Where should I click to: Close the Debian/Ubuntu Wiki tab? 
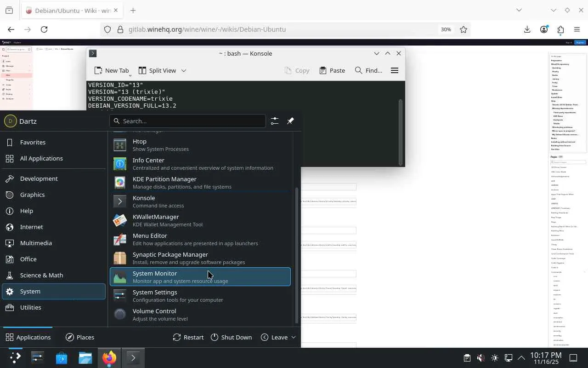116,10
